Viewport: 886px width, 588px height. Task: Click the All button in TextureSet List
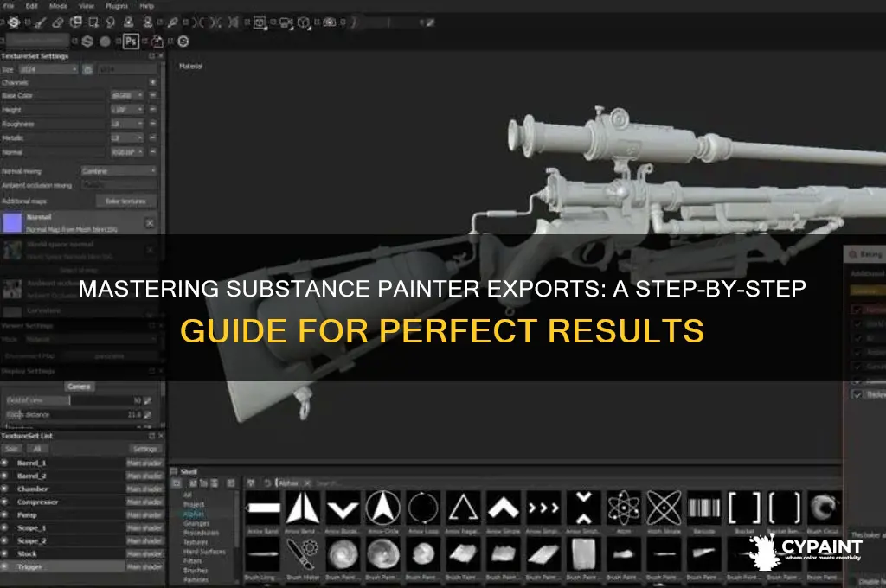tap(36, 449)
